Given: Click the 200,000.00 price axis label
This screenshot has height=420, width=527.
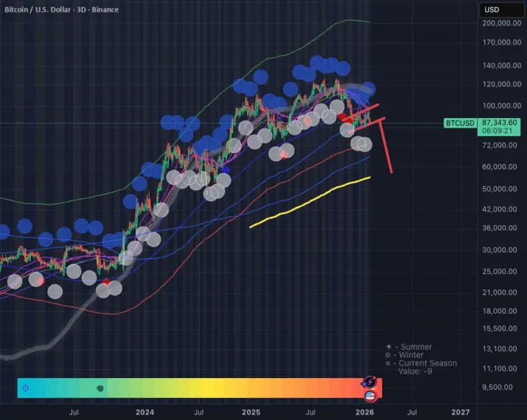Looking at the screenshot, I should [502, 23].
